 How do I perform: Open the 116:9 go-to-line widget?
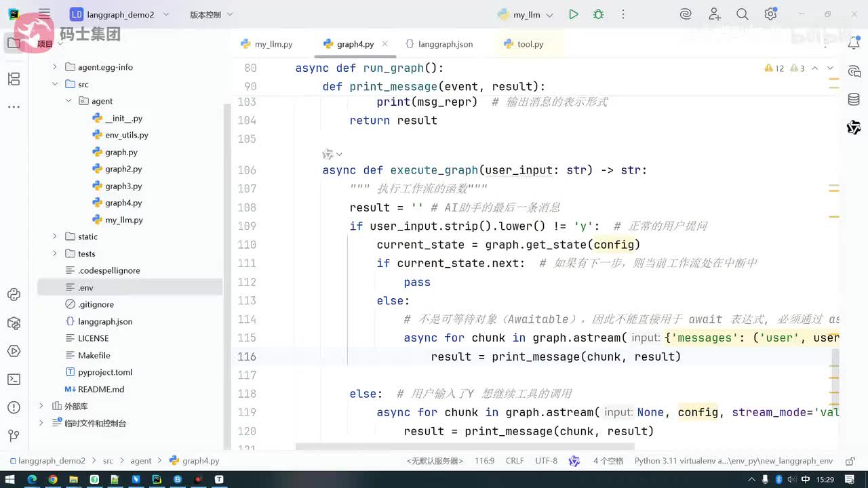[x=484, y=461]
